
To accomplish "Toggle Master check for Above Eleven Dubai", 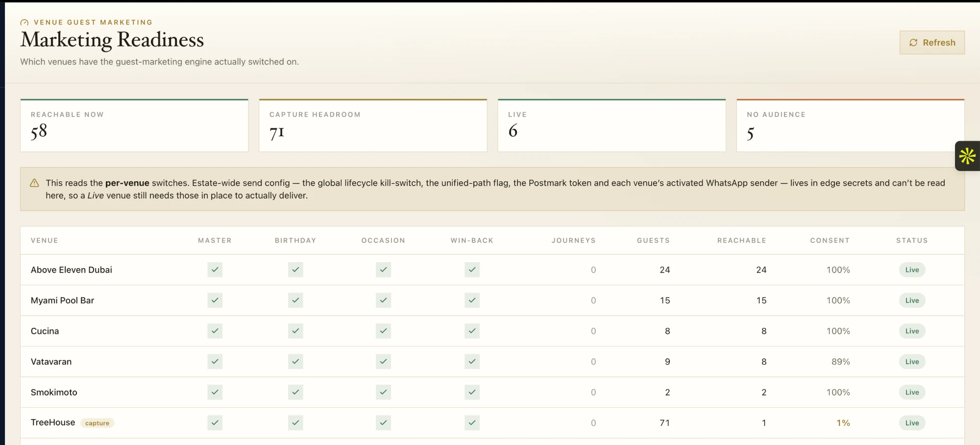I will [215, 270].
